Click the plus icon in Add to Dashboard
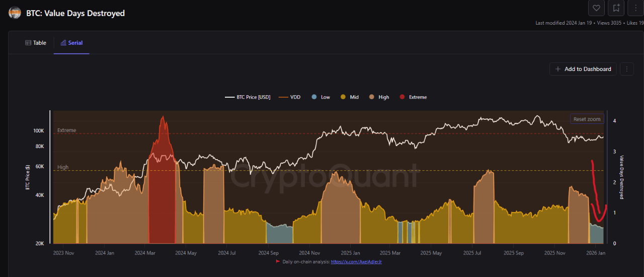This screenshot has width=644, height=277. click(558, 69)
